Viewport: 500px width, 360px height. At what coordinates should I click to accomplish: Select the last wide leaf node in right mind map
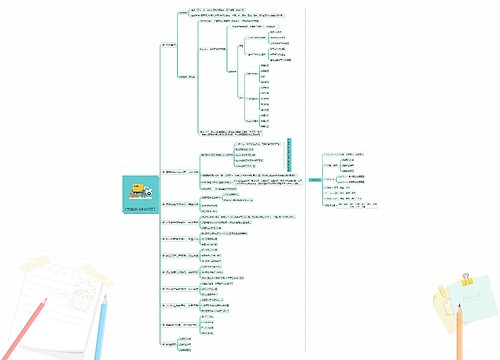click(x=357, y=205)
